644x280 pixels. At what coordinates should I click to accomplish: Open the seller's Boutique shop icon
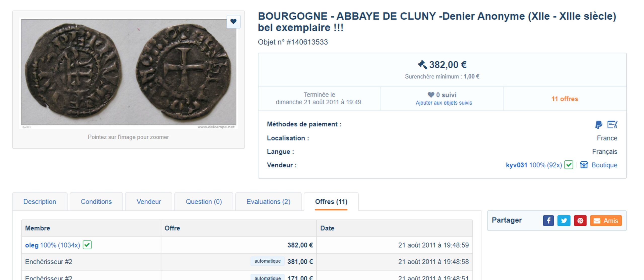pyautogui.click(x=584, y=165)
